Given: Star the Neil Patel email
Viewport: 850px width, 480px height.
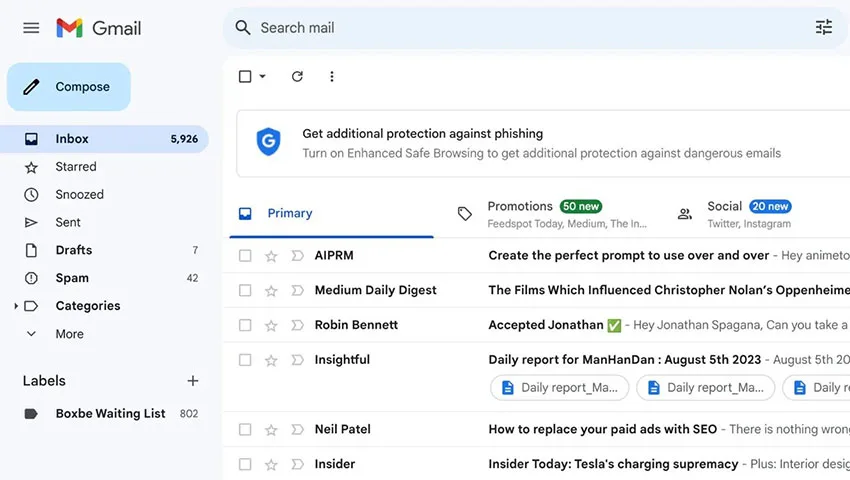Looking at the screenshot, I should (x=271, y=430).
